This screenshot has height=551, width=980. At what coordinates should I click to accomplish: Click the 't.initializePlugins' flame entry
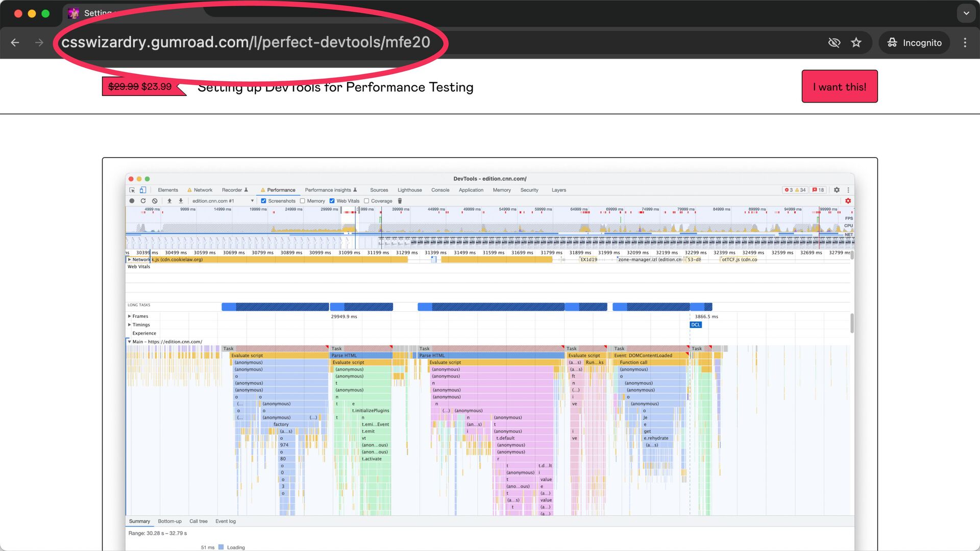click(371, 411)
